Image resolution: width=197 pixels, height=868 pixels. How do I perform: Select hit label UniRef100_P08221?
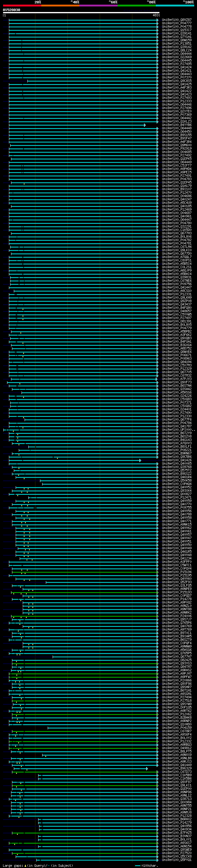(x=176, y=450)
